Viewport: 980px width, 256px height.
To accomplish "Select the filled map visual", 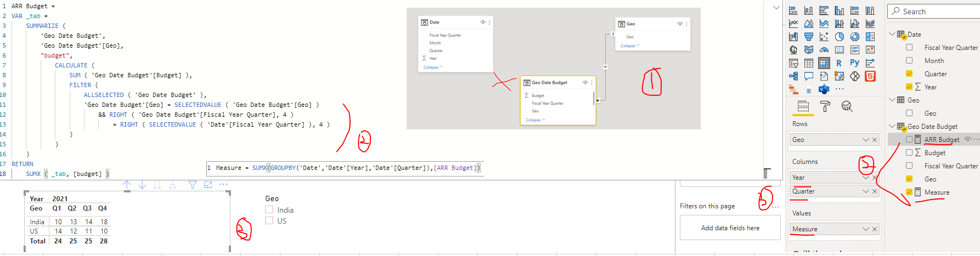I will (809, 50).
